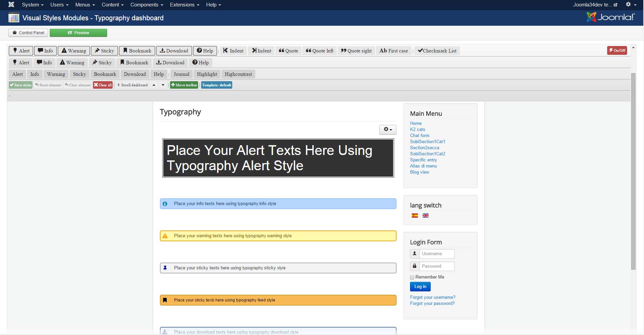Click the bordered Bookmark button
The height and width of the screenshot is (335, 644).
coord(137,51)
